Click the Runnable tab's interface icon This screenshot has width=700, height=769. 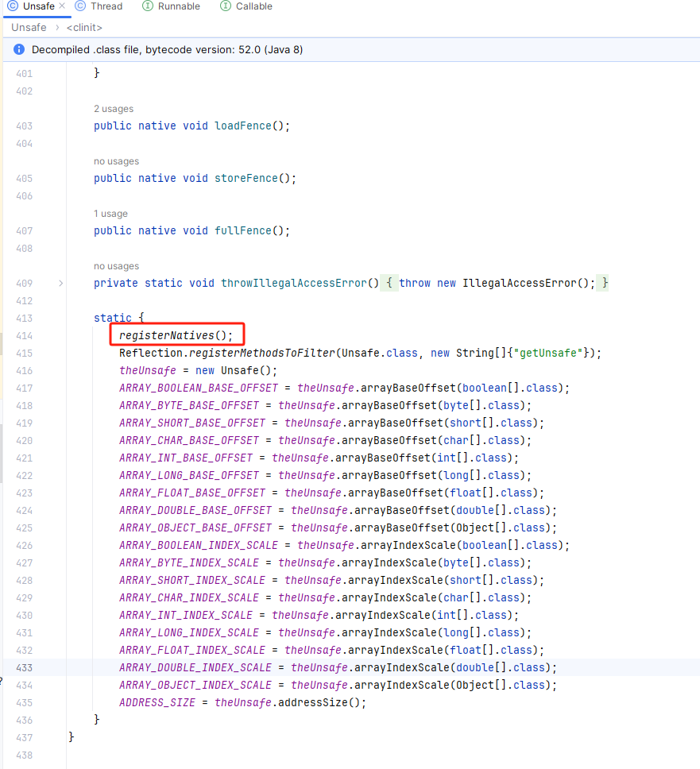148,6
